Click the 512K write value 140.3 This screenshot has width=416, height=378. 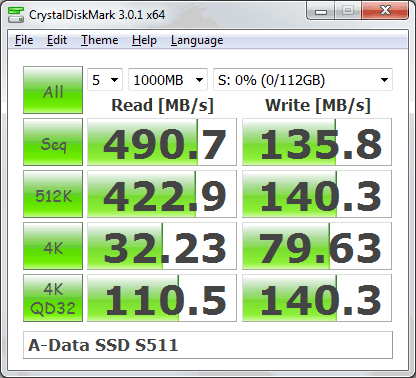point(317,194)
